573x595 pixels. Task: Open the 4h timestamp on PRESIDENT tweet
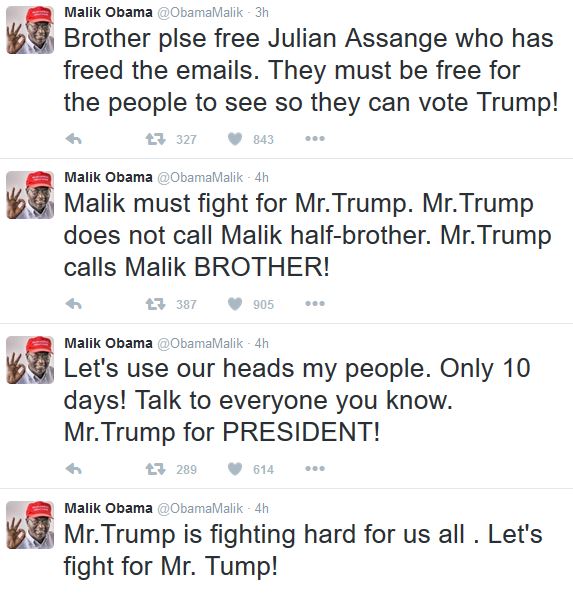262,343
